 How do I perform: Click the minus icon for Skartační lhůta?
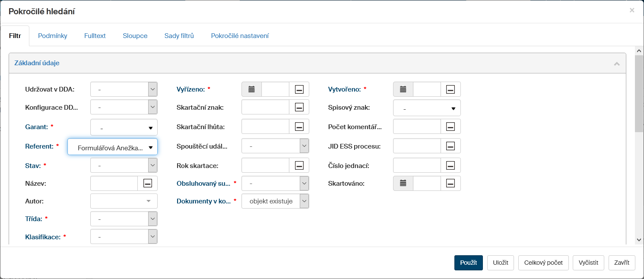(x=299, y=127)
